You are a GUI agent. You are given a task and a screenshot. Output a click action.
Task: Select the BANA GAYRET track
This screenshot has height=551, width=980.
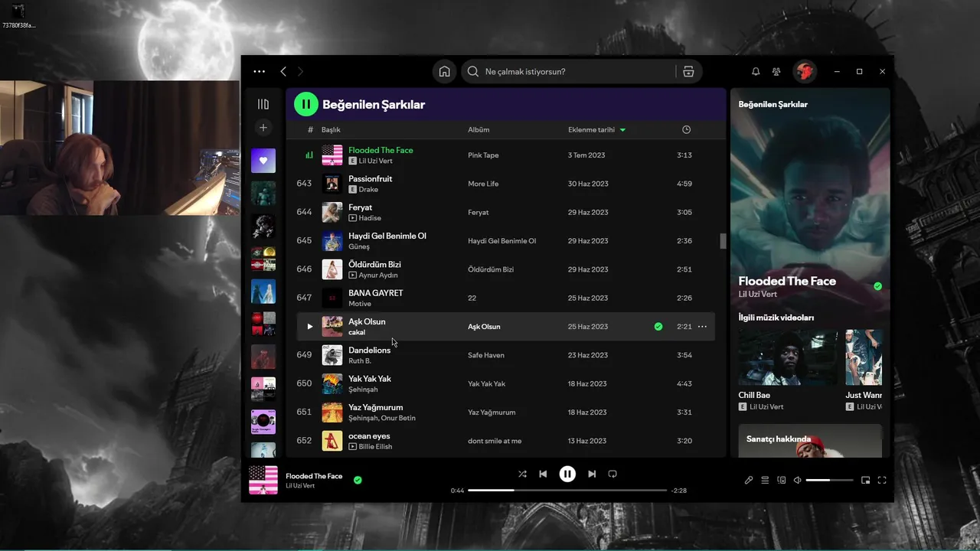[376, 293]
